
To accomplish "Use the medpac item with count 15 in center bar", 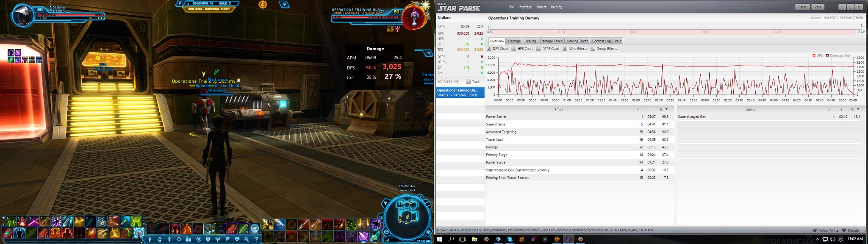I will tap(232, 229).
